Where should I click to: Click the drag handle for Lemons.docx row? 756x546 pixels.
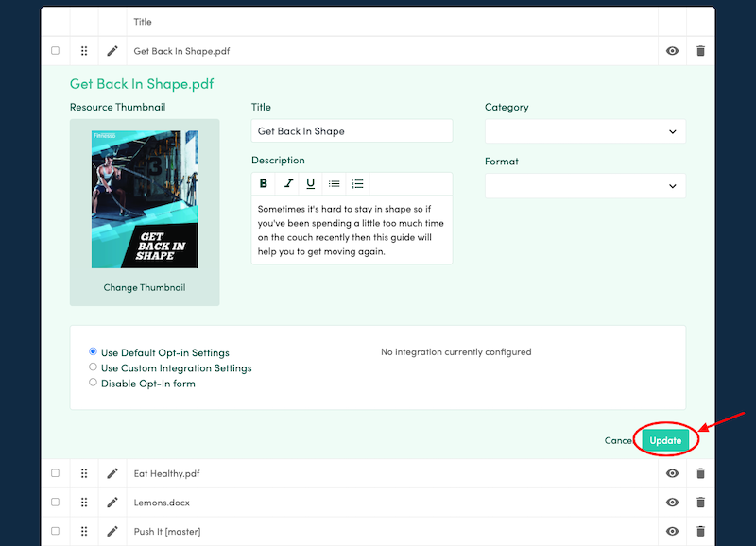pyautogui.click(x=84, y=503)
